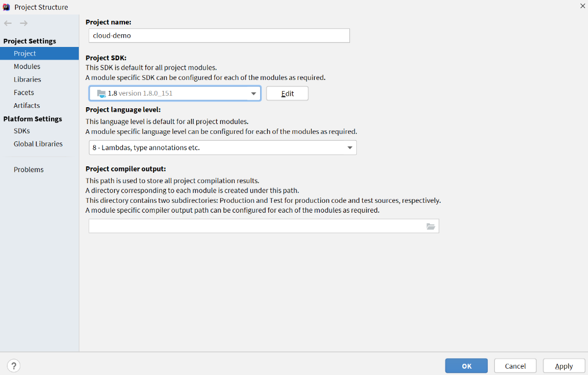Click the Project name label
Screen dimensions: 588x375
pyautogui.click(x=108, y=22)
